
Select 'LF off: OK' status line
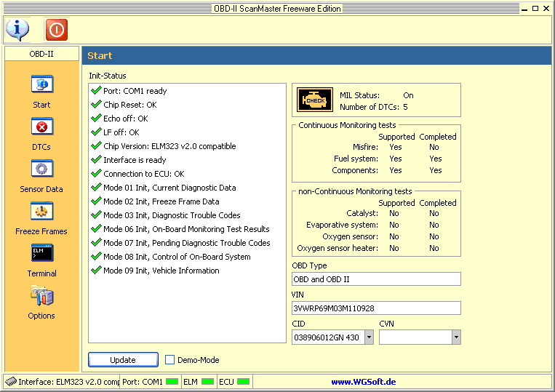pyautogui.click(x=121, y=132)
